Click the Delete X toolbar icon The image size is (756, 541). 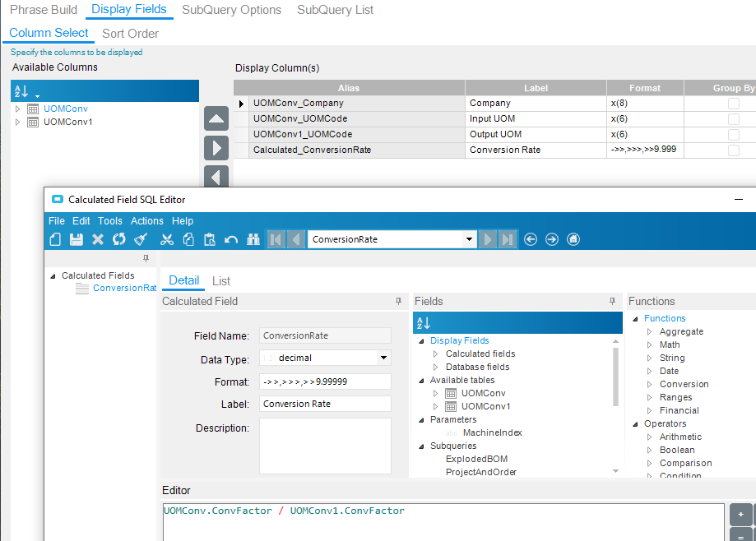pyautogui.click(x=98, y=239)
